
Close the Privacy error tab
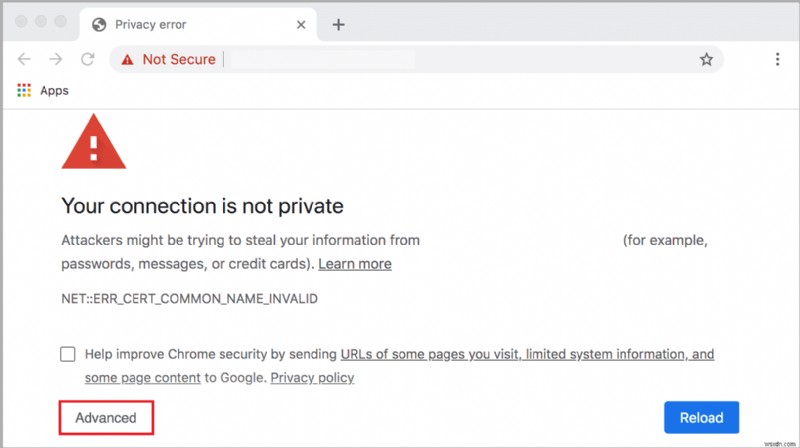301,24
